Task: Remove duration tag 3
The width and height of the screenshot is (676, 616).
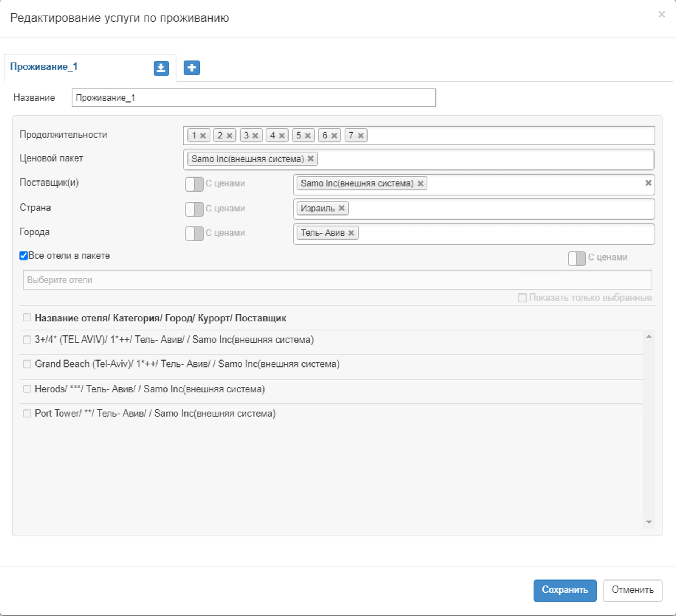Action: pyautogui.click(x=255, y=136)
